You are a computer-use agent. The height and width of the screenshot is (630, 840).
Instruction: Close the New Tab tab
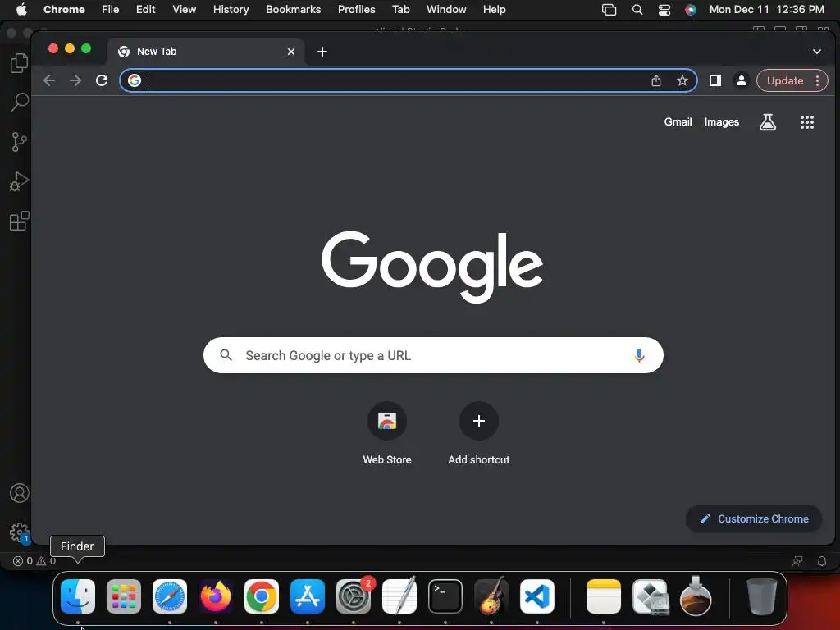[x=291, y=52]
